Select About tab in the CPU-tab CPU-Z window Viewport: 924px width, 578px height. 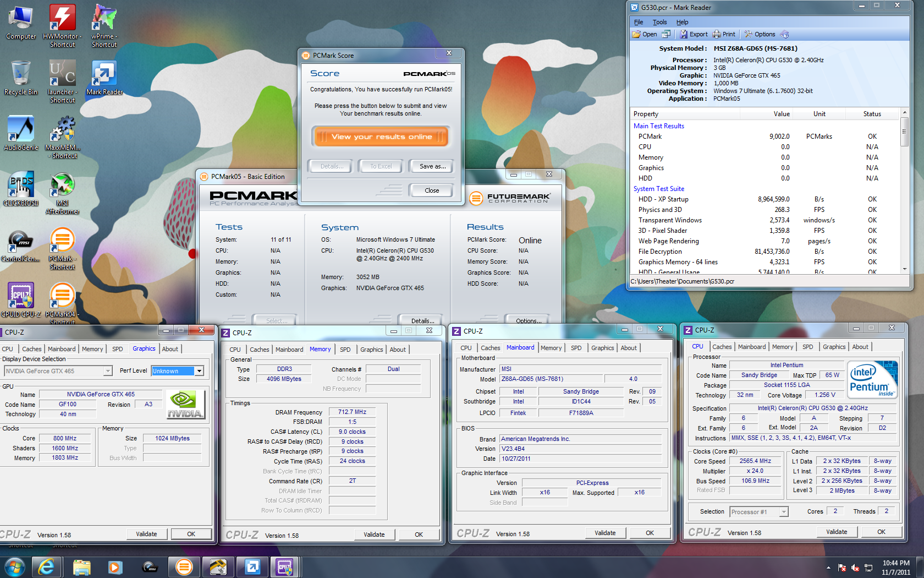(860, 347)
